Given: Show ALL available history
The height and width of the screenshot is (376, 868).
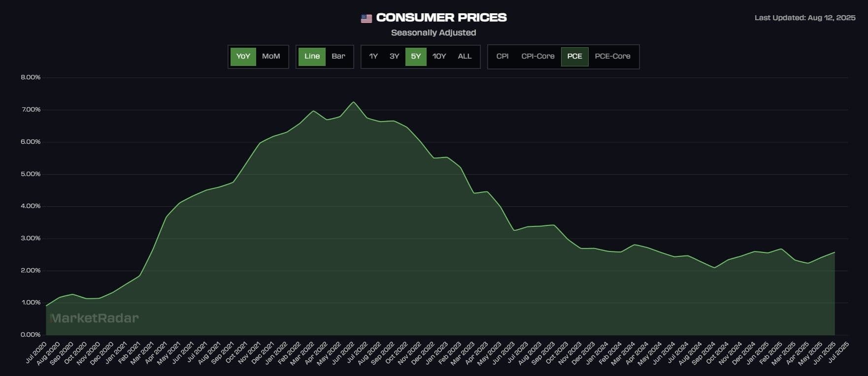Looking at the screenshot, I should pyautogui.click(x=465, y=57).
